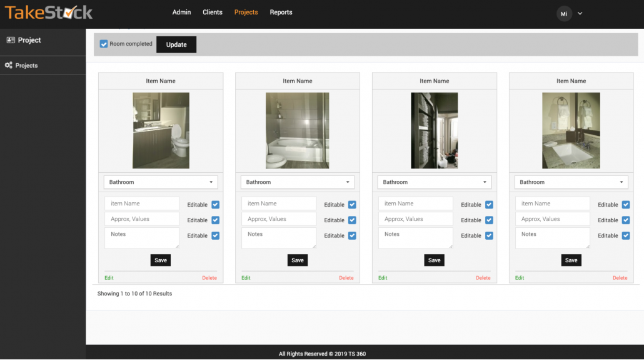This screenshot has height=360, width=644.
Task: Click item Name field in third card
Action: tap(415, 203)
